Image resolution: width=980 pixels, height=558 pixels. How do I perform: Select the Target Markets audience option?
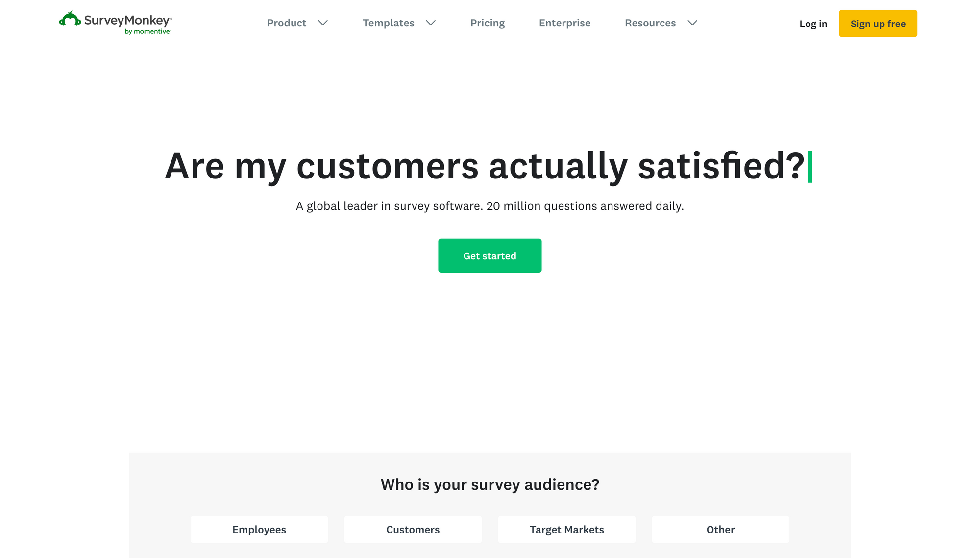567,529
